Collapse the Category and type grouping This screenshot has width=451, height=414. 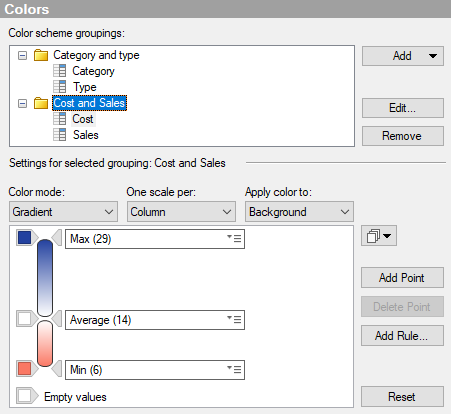click(x=22, y=55)
